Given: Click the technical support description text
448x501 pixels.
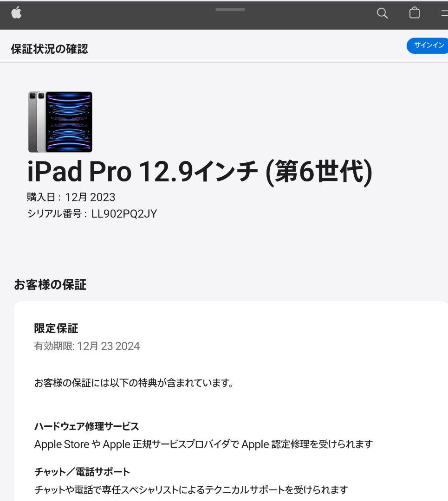Looking at the screenshot, I should (x=191, y=489).
